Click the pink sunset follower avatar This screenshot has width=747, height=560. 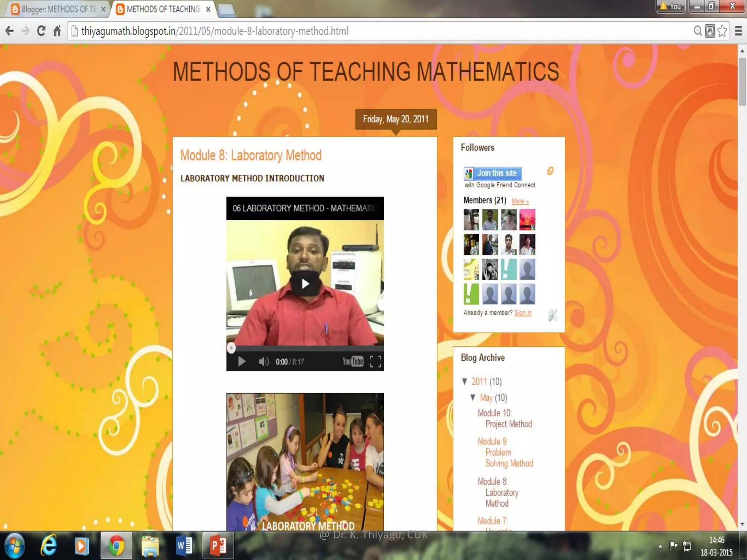527,219
